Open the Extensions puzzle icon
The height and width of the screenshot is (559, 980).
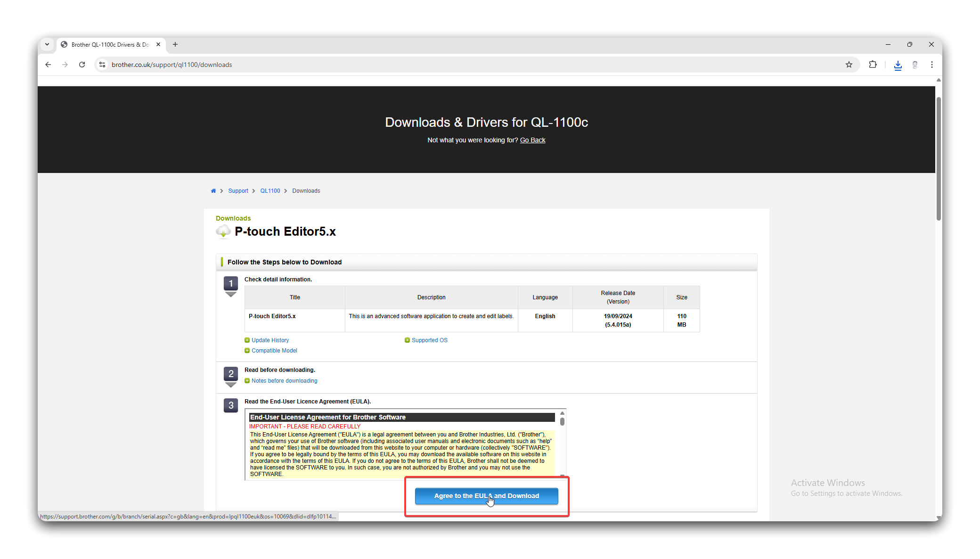pyautogui.click(x=873, y=65)
